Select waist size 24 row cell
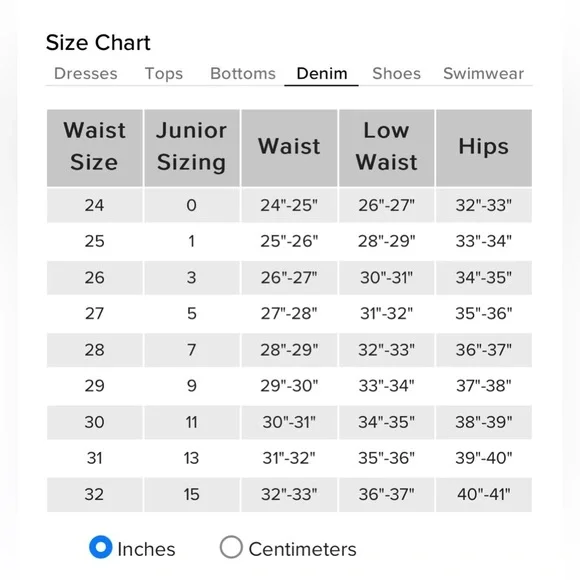 [x=95, y=205]
